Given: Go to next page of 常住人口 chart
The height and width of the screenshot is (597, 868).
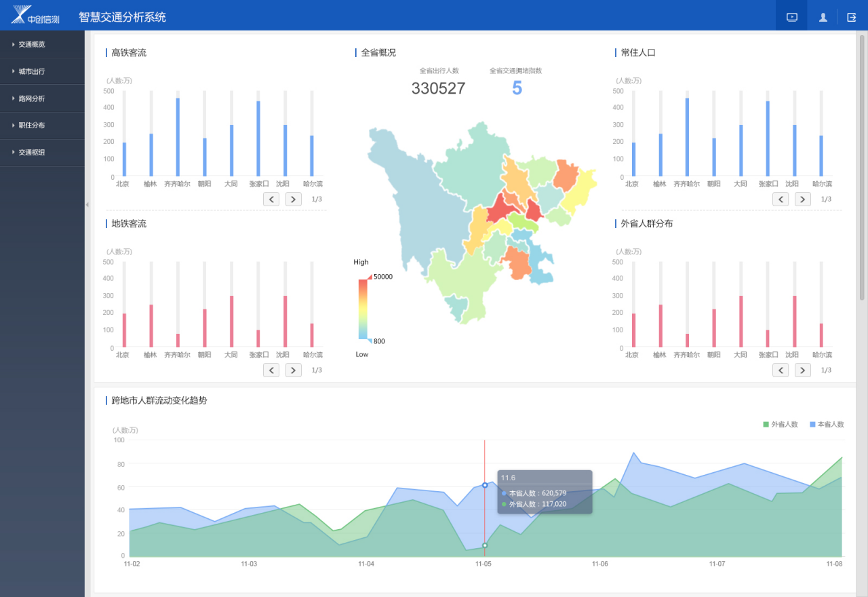Looking at the screenshot, I should point(802,199).
